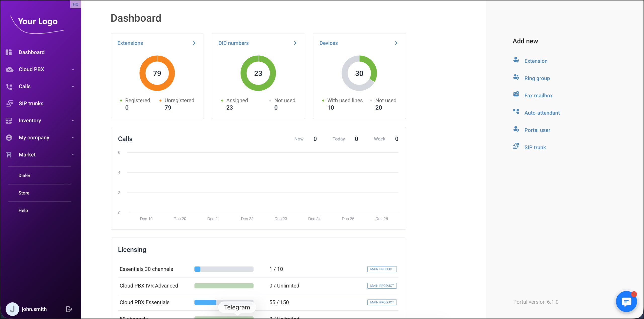Open the live chat bubble icon
This screenshot has height=319, width=644.
[626, 301]
